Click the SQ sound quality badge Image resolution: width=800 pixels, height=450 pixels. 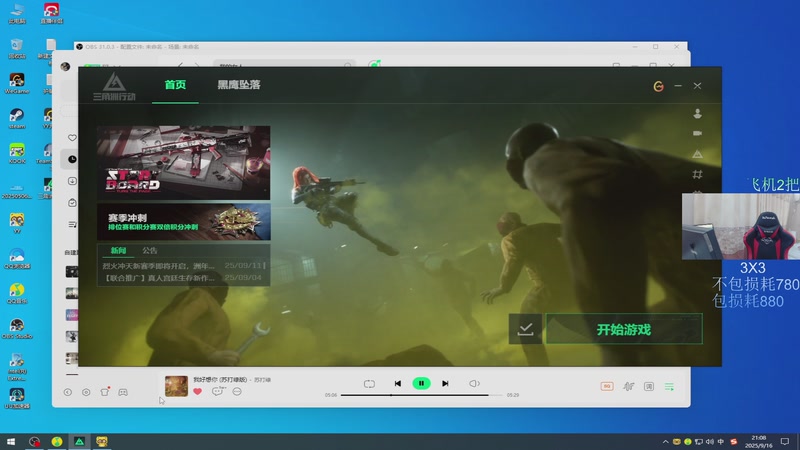point(607,386)
